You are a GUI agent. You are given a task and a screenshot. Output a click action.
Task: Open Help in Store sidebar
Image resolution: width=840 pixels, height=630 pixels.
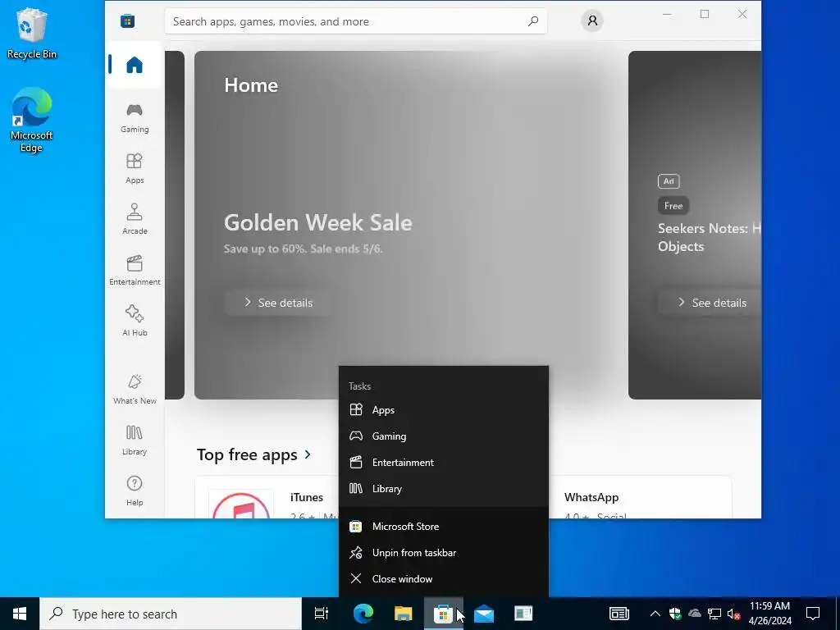(x=135, y=491)
